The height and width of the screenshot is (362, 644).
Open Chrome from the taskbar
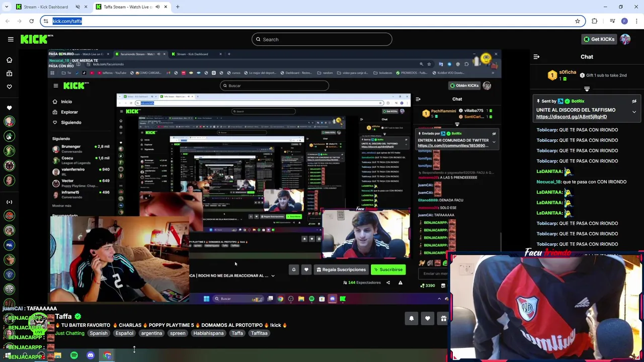[107, 355]
